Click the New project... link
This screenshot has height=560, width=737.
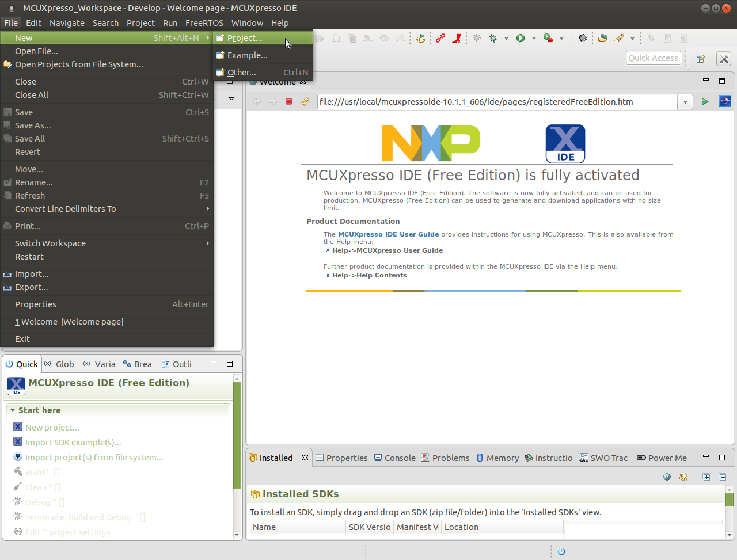[x=52, y=428]
